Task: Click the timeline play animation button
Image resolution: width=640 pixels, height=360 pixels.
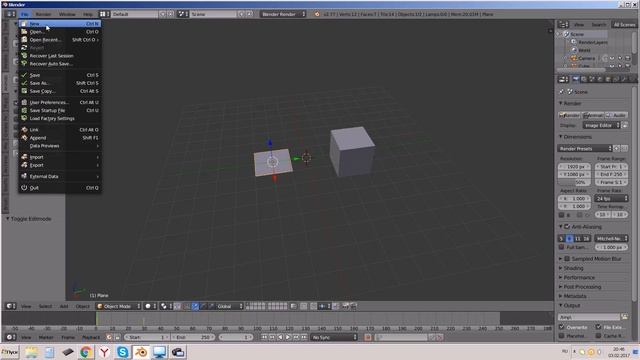Action: coord(288,338)
